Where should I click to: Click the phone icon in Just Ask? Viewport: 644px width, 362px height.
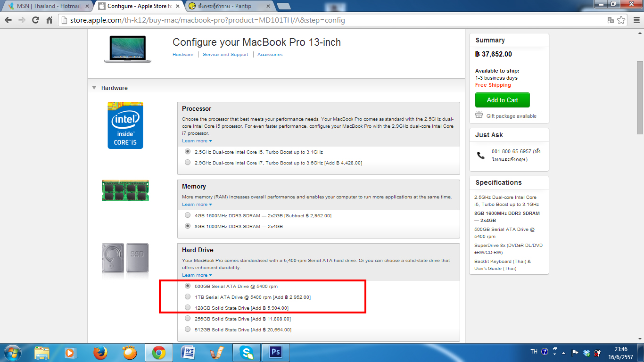(x=481, y=155)
